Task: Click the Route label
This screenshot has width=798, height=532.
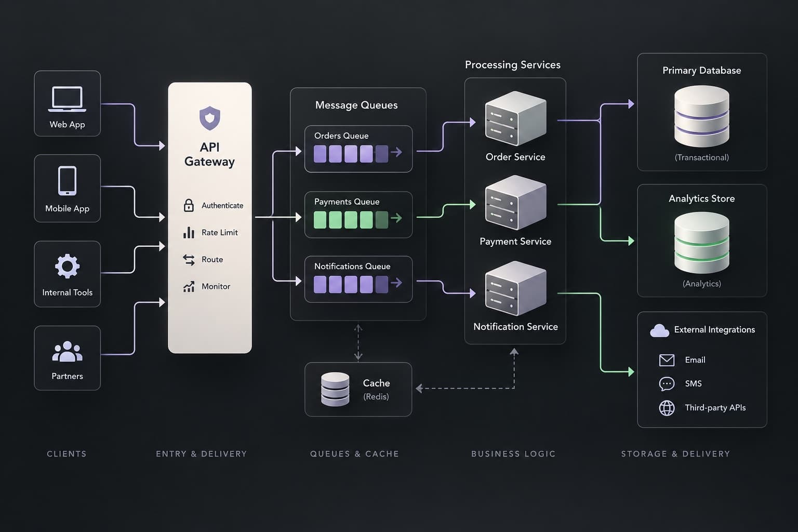Action: (212, 259)
